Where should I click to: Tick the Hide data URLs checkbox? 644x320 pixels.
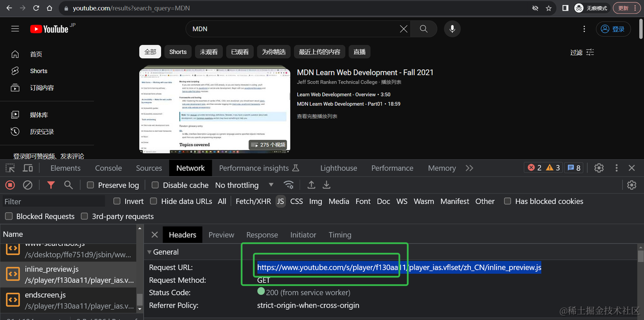(x=154, y=201)
